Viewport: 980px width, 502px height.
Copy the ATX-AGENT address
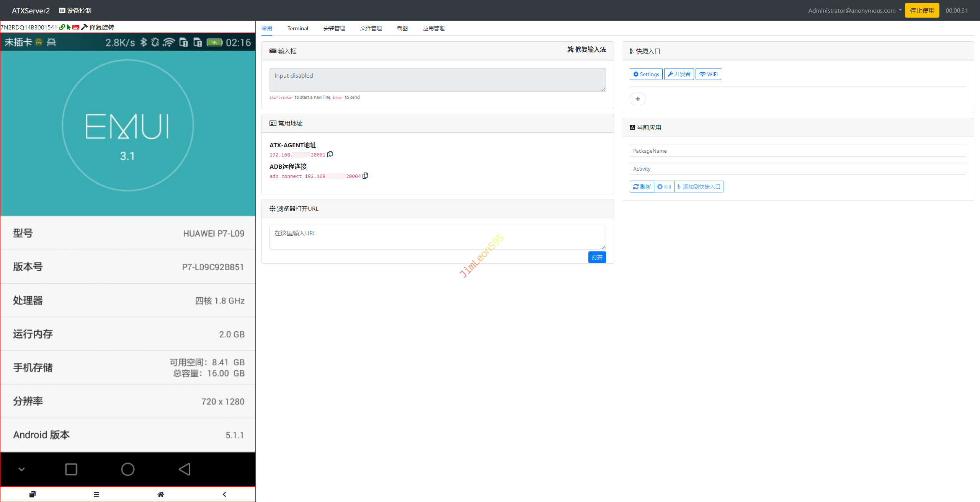(x=330, y=154)
